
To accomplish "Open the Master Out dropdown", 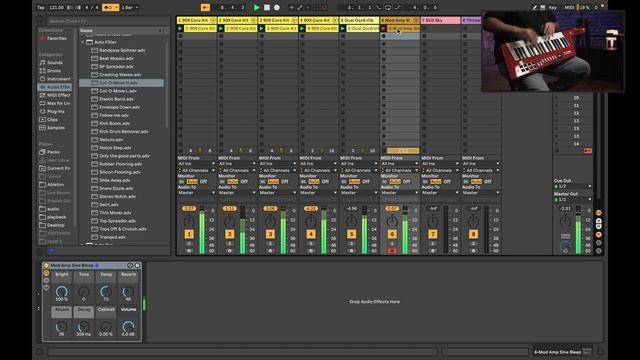I will click(573, 200).
